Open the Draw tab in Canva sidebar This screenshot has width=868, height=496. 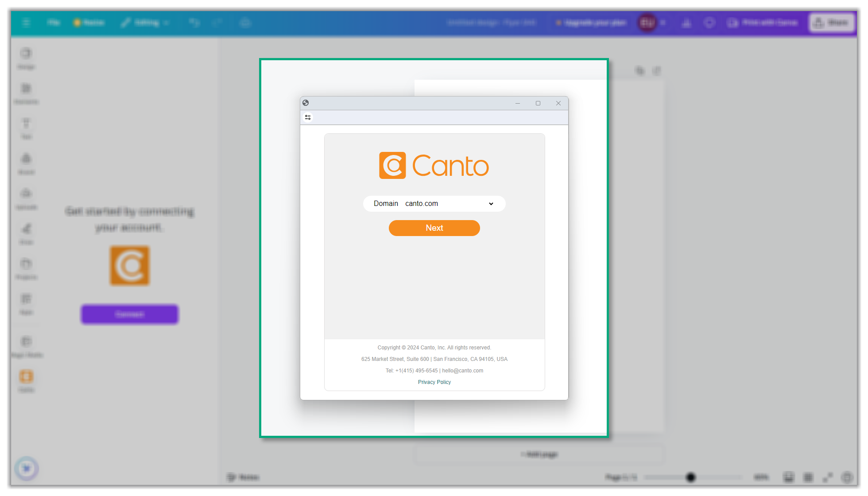26,234
